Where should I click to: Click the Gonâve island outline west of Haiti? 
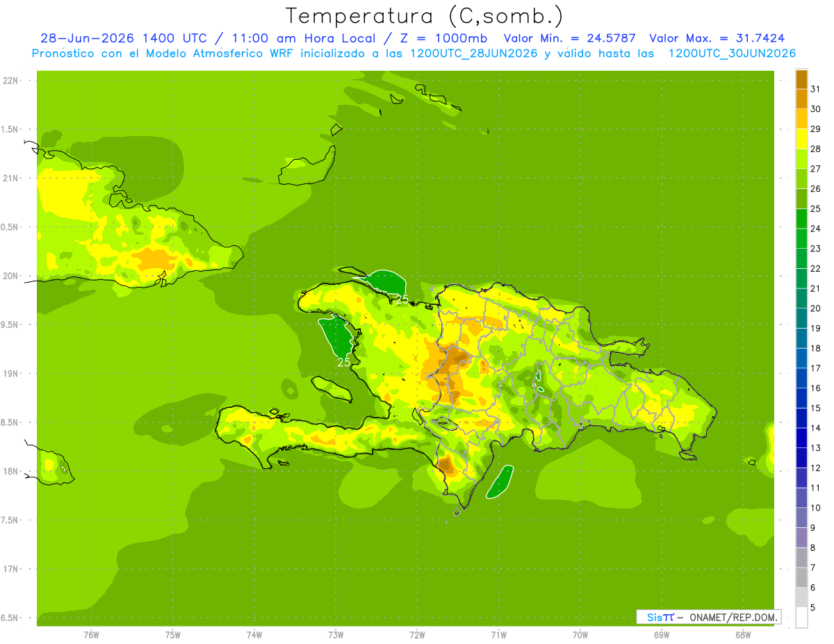(x=333, y=388)
